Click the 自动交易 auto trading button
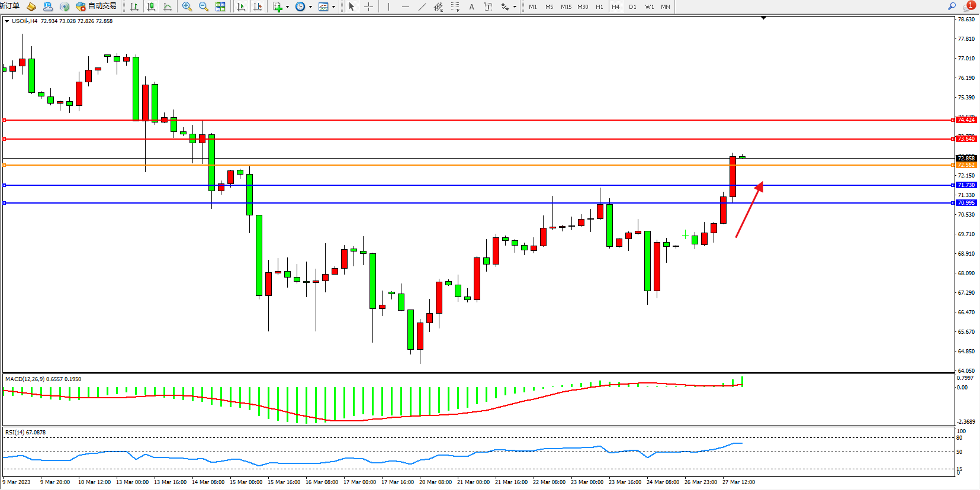980x490 pixels. tap(97, 7)
